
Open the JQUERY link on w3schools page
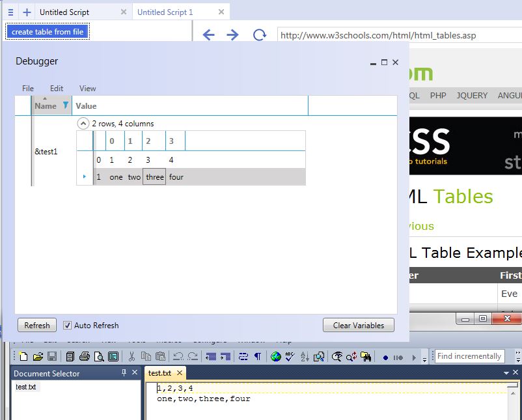472,96
